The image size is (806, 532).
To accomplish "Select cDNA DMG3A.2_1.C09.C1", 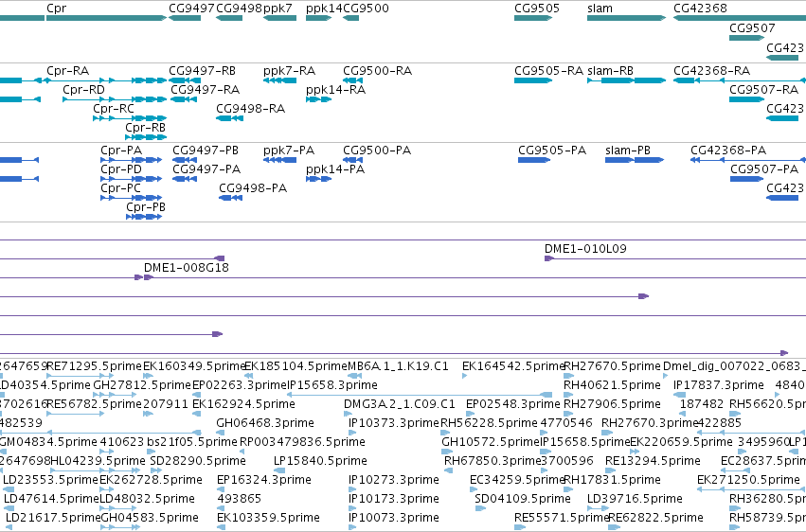I will click(x=347, y=414).
